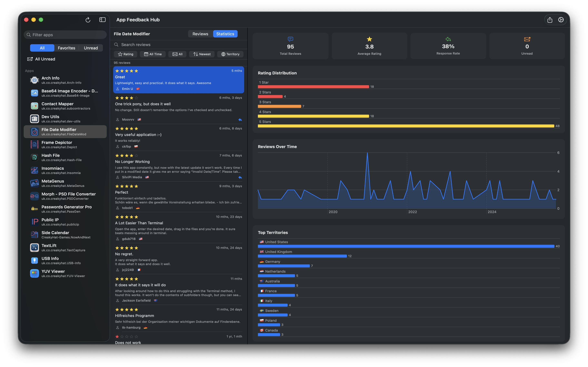Open the All Time date range filter

[x=153, y=54]
